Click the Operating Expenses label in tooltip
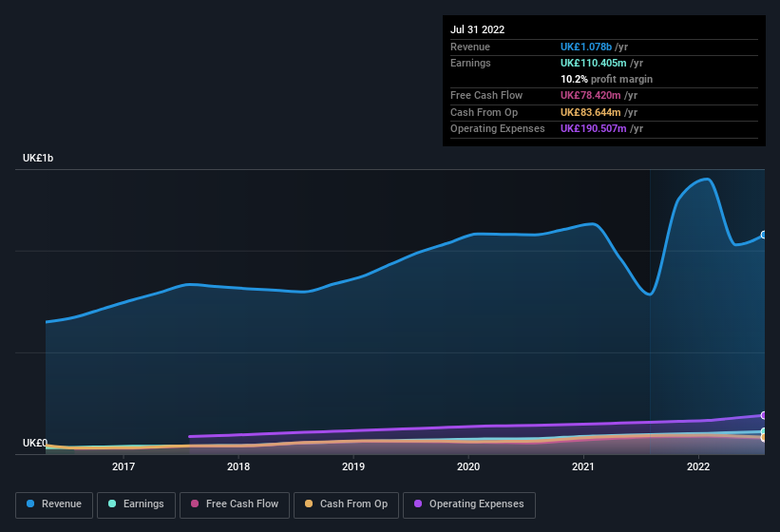 click(498, 129)
